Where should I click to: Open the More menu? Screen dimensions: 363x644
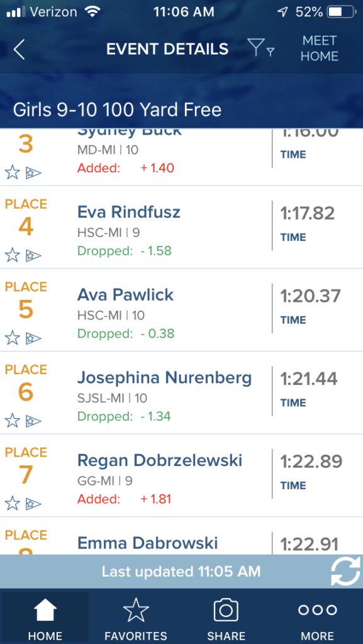point(318,618)
